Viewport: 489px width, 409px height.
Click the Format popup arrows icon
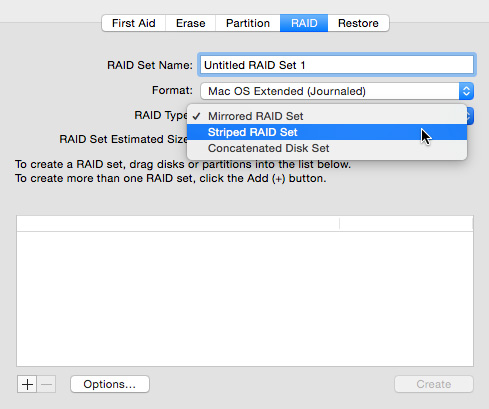point(466,91)
